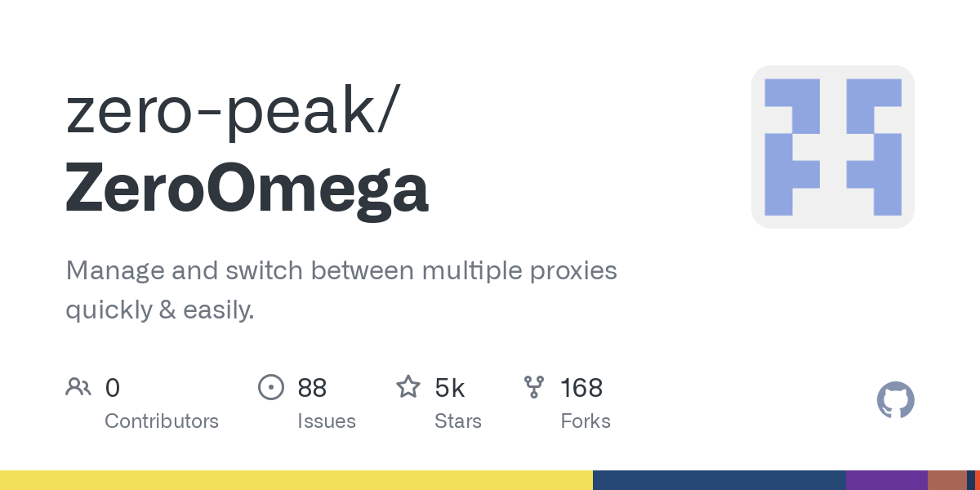980x490 pixels.
Task: Click the Forks branch icon
Action: pos(534,386)
